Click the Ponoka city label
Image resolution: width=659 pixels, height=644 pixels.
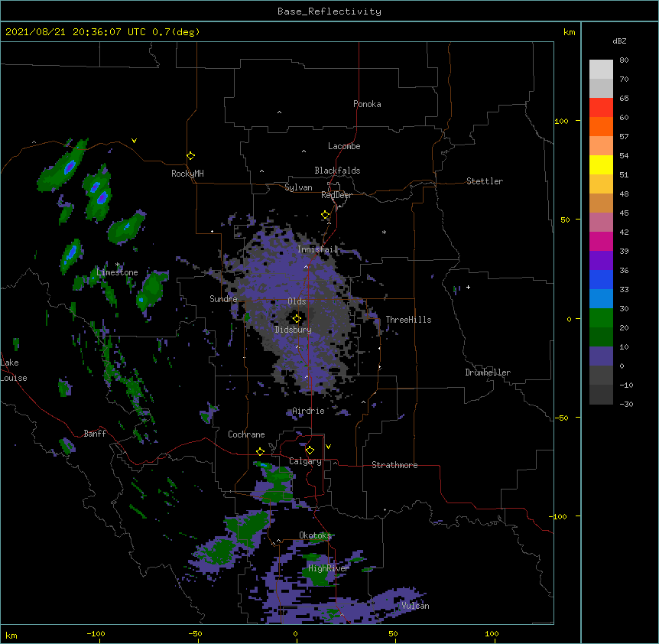[x=367, y=104]
